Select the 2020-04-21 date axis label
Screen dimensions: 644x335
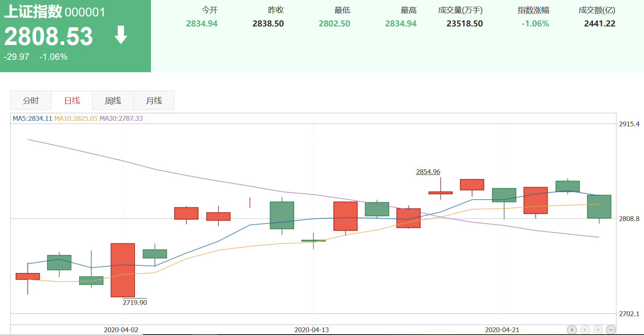[x=502, y=330]
